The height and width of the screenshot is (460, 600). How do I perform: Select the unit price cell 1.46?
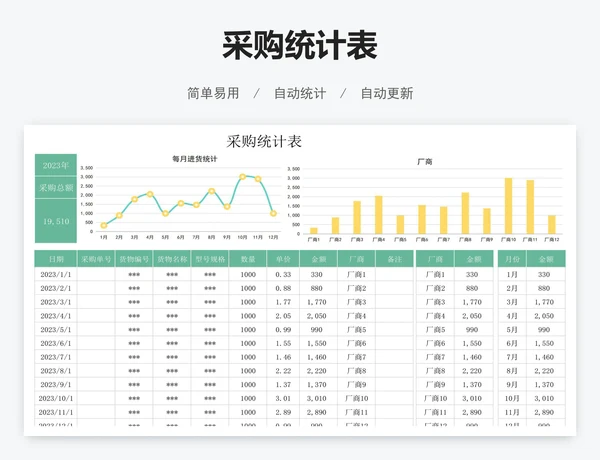(283, 357)
